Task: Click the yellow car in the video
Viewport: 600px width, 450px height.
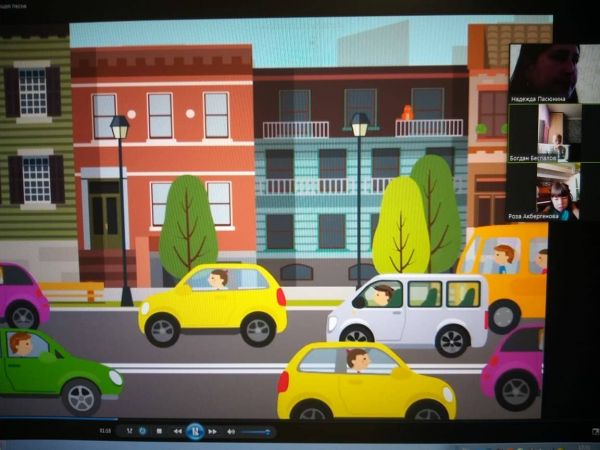Action: [212, 303]
